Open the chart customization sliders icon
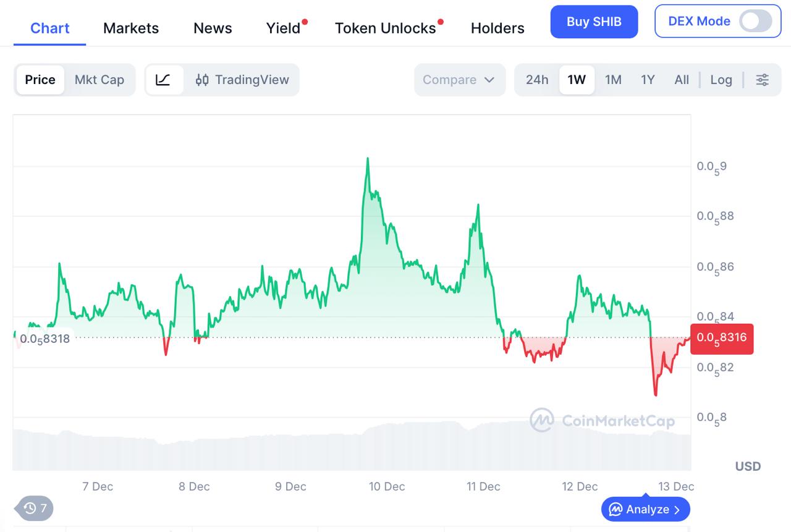 point(762,80)
